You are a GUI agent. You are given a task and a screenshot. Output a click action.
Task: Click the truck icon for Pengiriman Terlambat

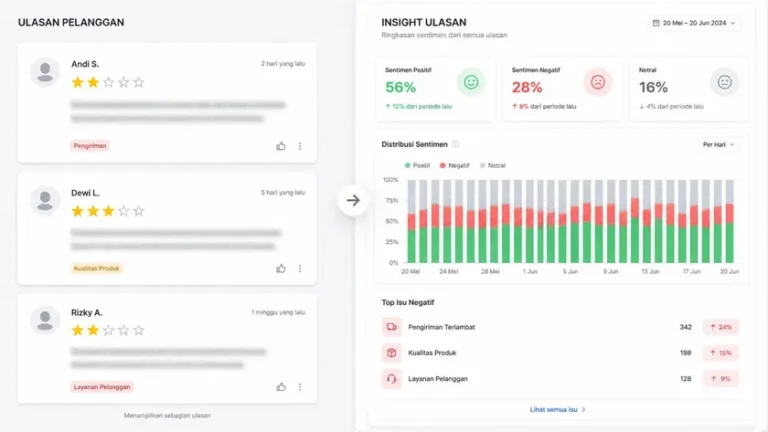pyautogui.click(x=391, y=327)
